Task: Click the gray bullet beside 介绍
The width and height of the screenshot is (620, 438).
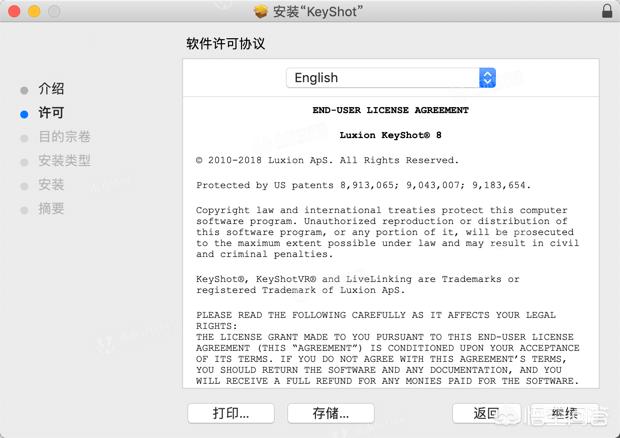Action: (x=24, y=91)
